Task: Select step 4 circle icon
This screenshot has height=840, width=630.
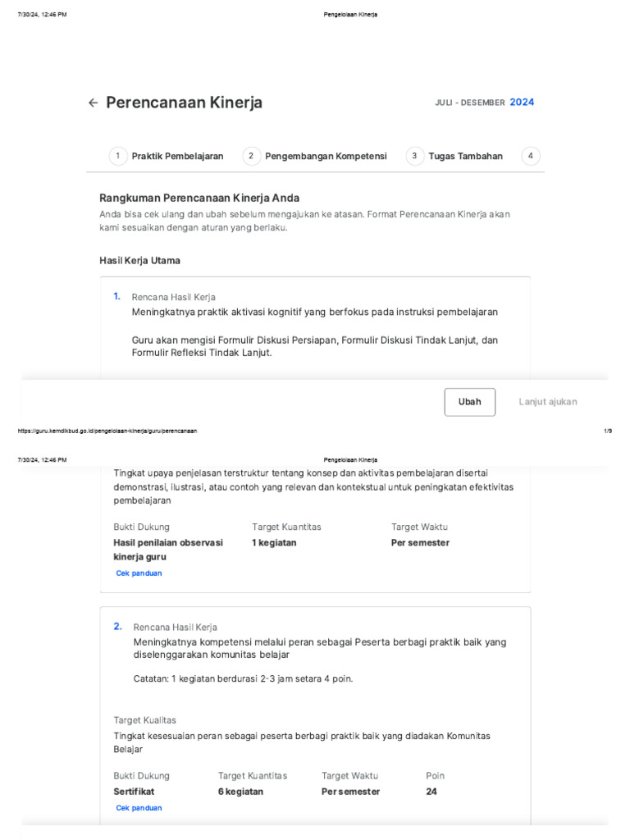Action: [x=531, y=156]
